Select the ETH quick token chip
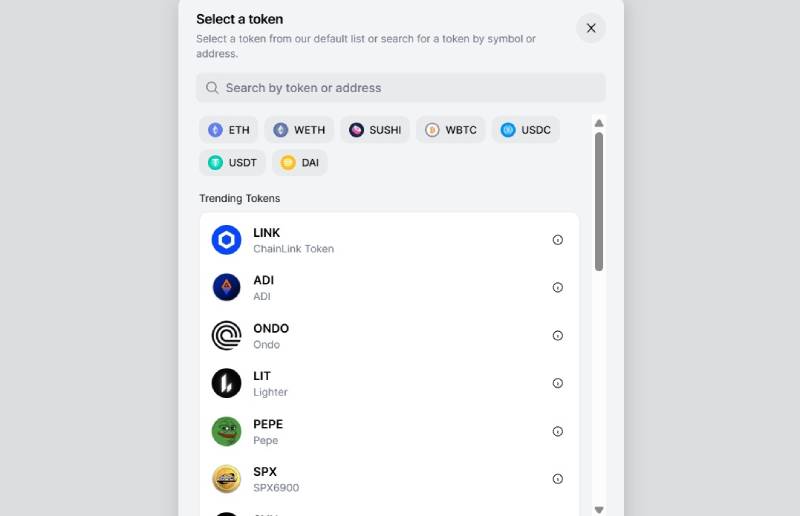The height and width of the screenshot is (516, 800). point(229,130)
